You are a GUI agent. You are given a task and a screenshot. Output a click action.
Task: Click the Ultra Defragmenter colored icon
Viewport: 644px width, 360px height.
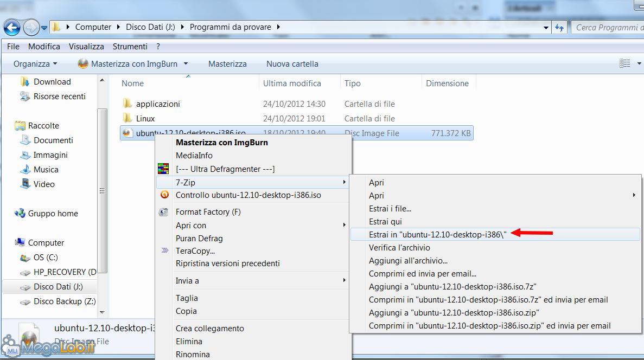pyautogui.click(x=163, y=169)
